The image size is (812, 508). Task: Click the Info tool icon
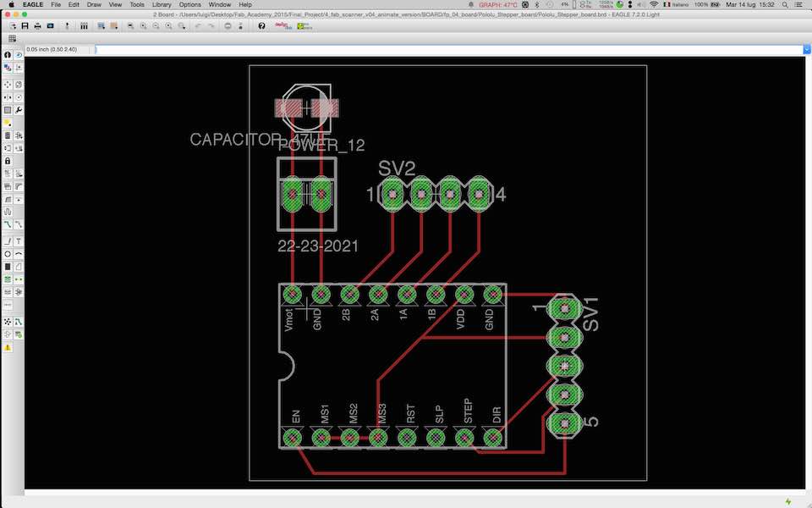pyautogui.click(x=8, y=54)
